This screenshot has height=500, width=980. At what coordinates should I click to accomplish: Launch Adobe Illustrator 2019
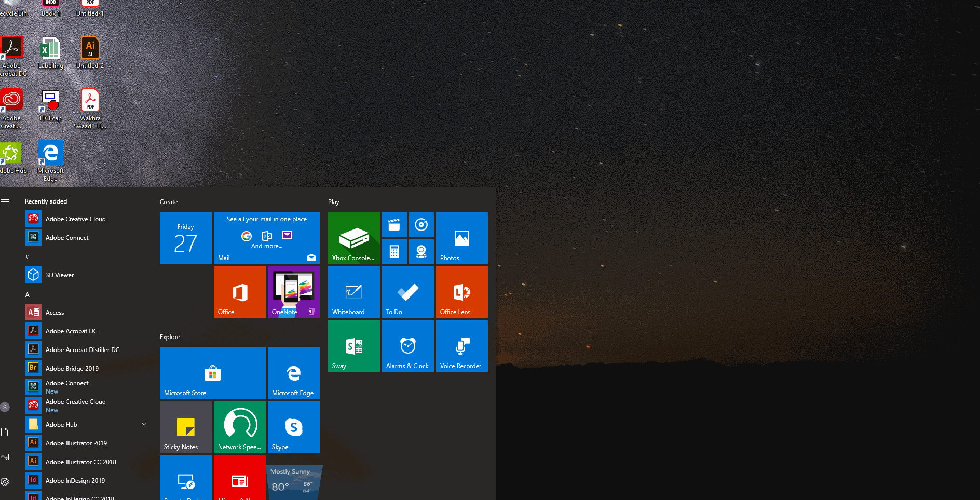(x=87, y=443)
